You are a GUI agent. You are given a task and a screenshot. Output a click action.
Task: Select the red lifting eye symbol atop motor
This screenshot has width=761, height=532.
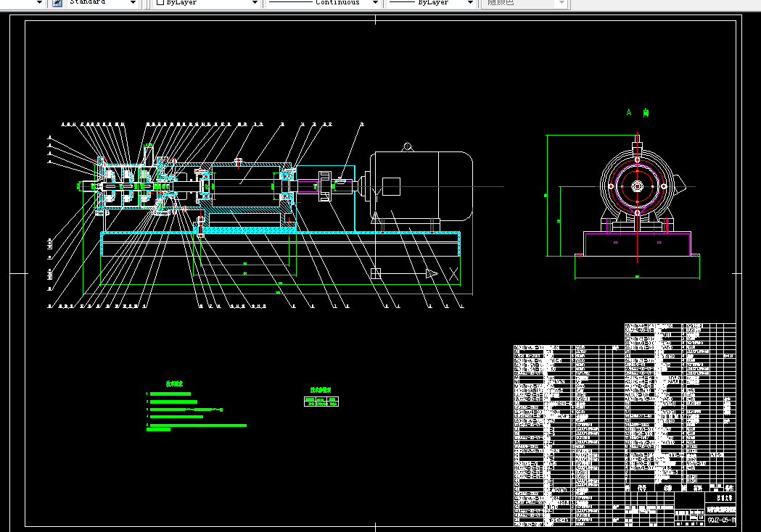408,146
